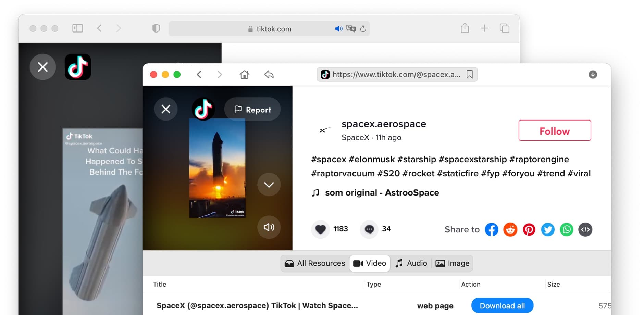The height and width of the screenshot is (315, 644).
Task: Open Share menu in Safari toolbar
Action: coord(465,28)
